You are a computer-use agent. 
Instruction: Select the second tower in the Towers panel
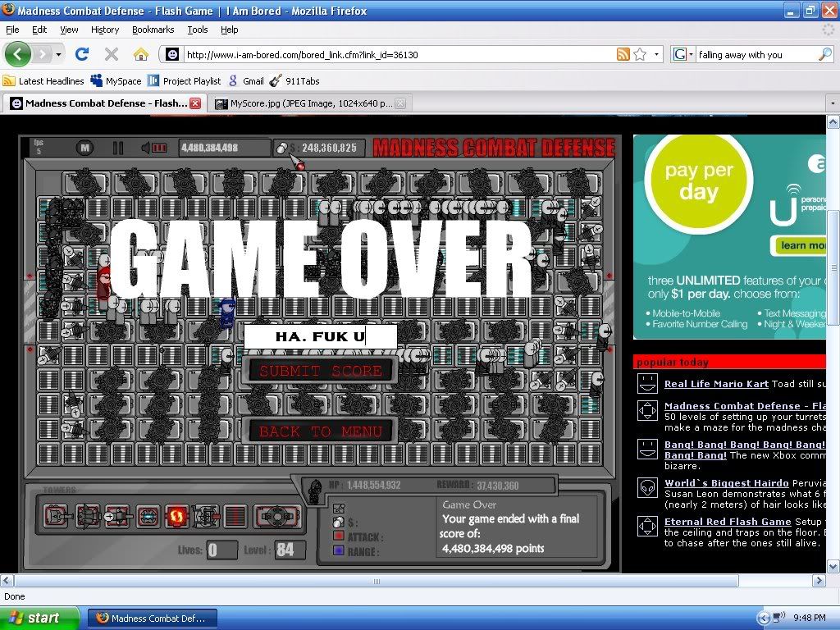click(87, 517)
